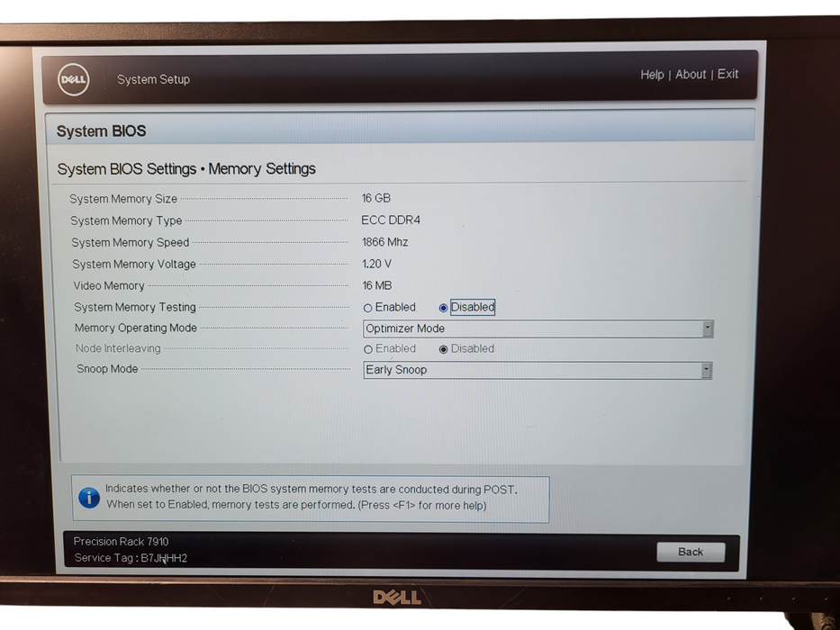
Task: Click the System Memory Voltage label
Action: [x=134, y=264]
